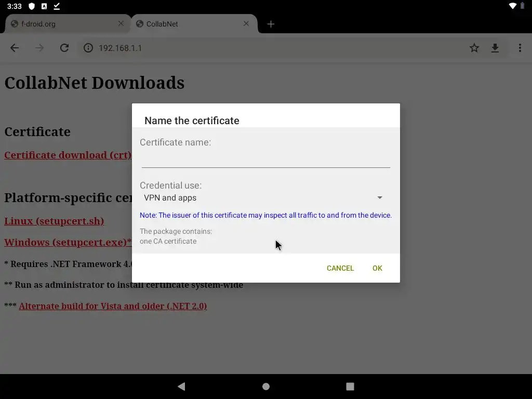Tap the Android back navigation button
The height and width of the screenshot is (399, 532).
(x=181, y=387)
